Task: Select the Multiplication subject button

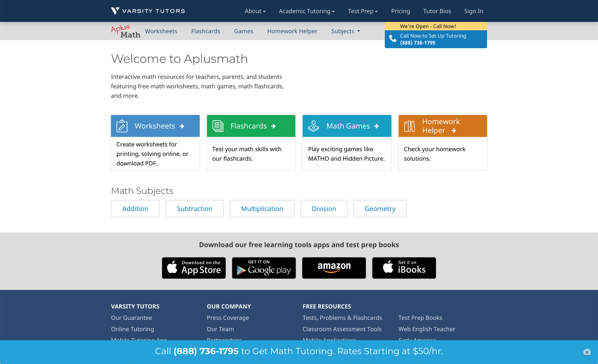Action: pos(262,209)
